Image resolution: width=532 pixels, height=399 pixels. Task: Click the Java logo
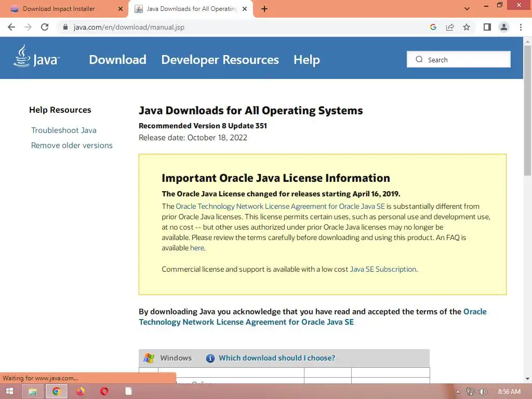coord(37,56)
